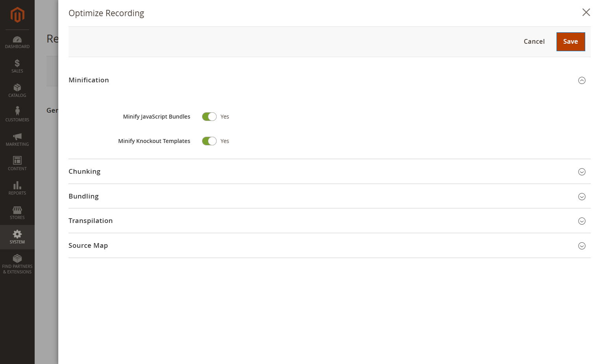
Task: Disable Minify JavaScript Bundles toggle
Action: [x=209, y=117]
